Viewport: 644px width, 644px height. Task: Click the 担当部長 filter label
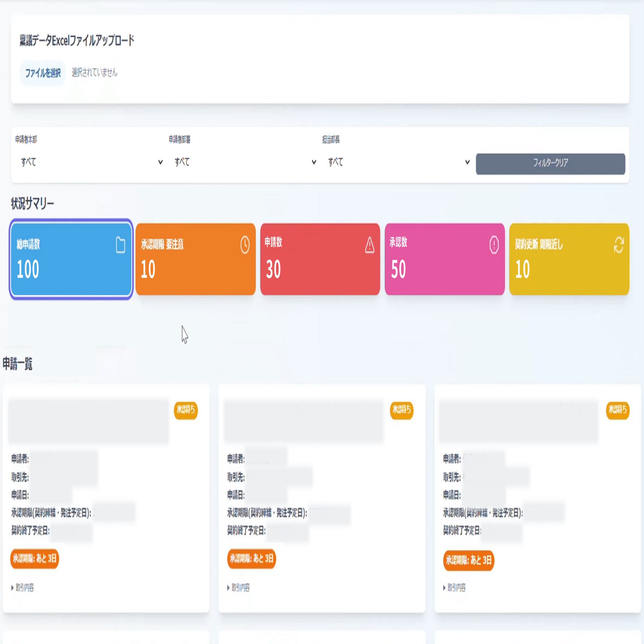[x=331, y=140]
